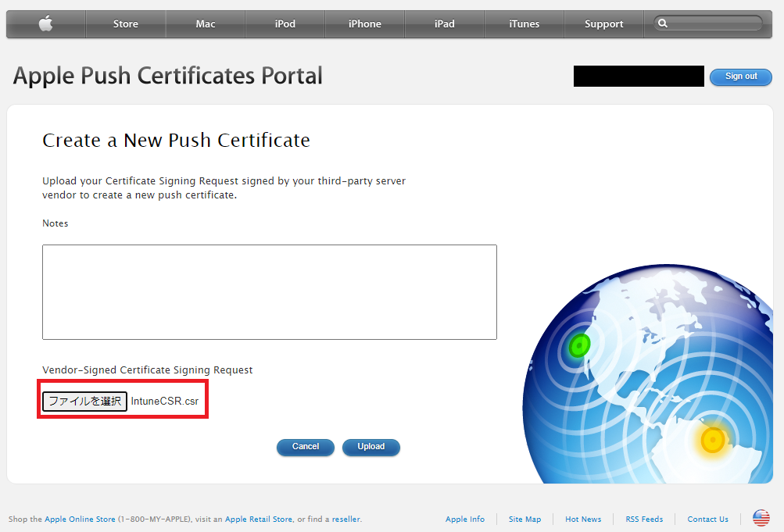784x532 pixels.
Task: Open the Apple Retail Store link
Action: click(x=259, y=519)
